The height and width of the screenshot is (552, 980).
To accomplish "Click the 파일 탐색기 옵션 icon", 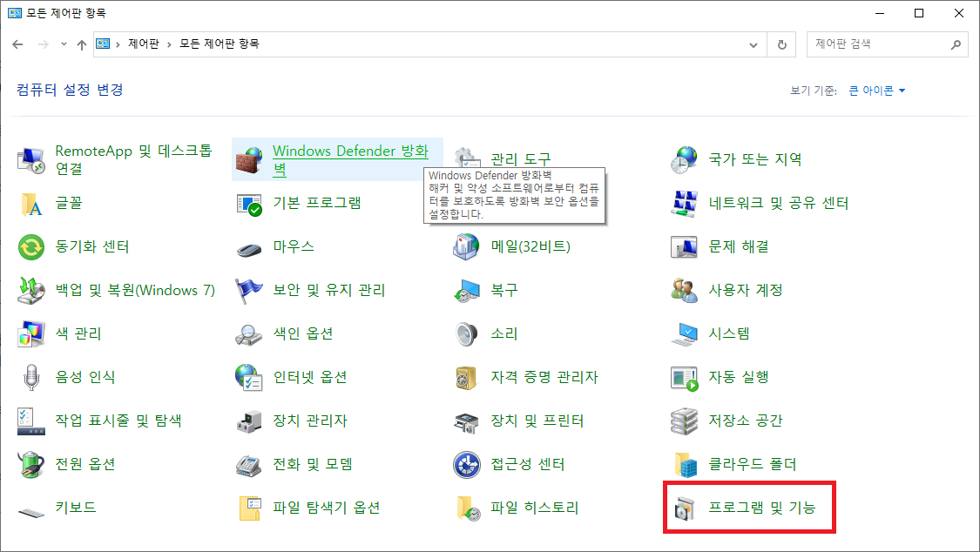I will click(x=249, y=508).
